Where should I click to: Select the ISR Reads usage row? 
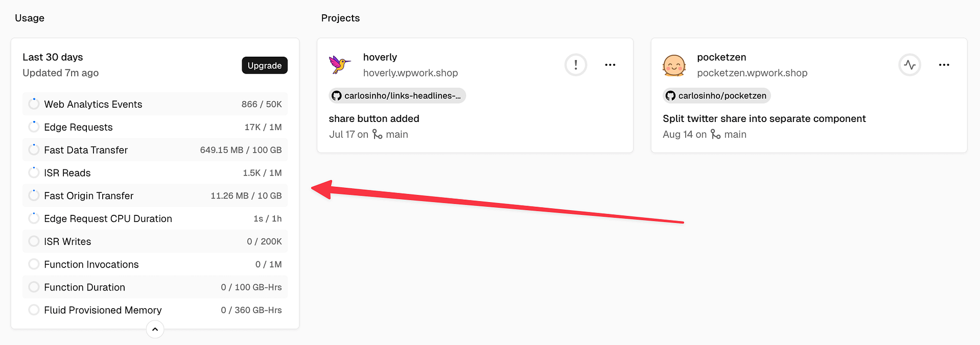155,172
